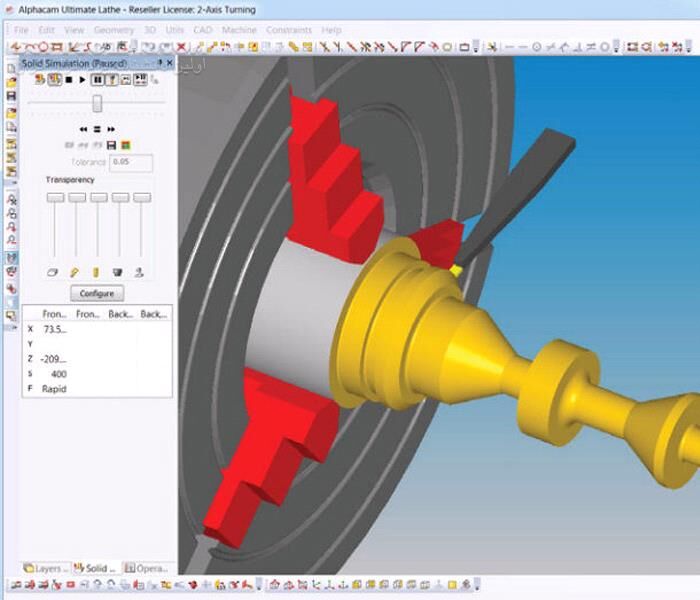Click the rewind double arrow icon

coord(83,129)
